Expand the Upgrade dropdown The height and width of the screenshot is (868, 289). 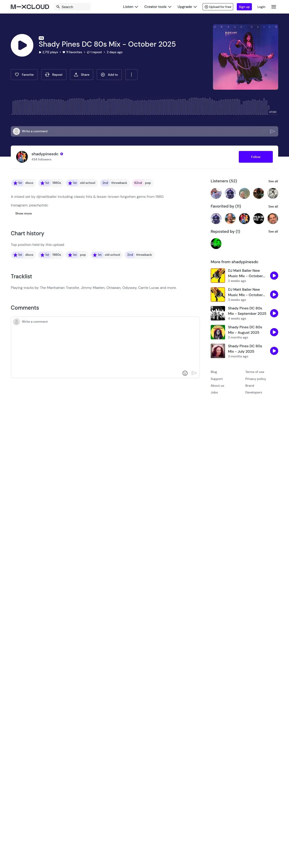[187, 7]
